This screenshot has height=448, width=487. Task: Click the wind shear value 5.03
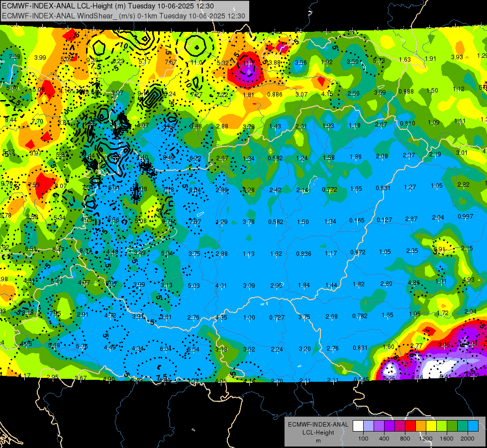[194, 285]
